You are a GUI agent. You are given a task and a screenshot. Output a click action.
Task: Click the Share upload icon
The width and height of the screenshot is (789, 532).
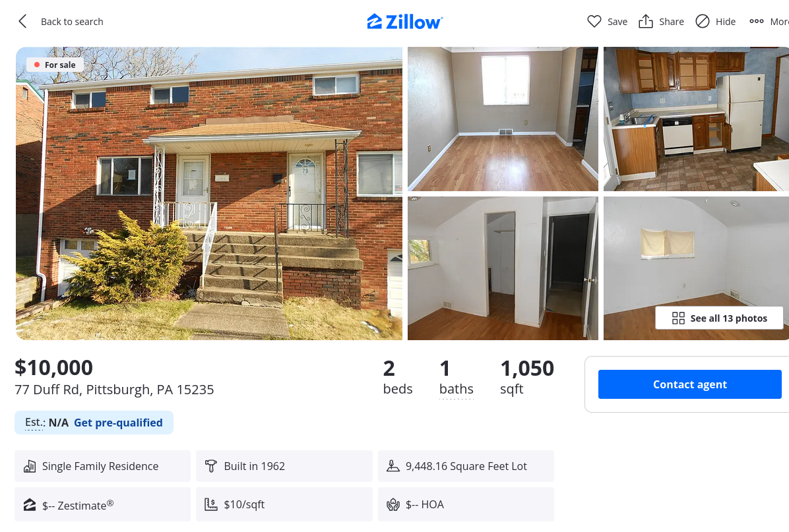646,21
